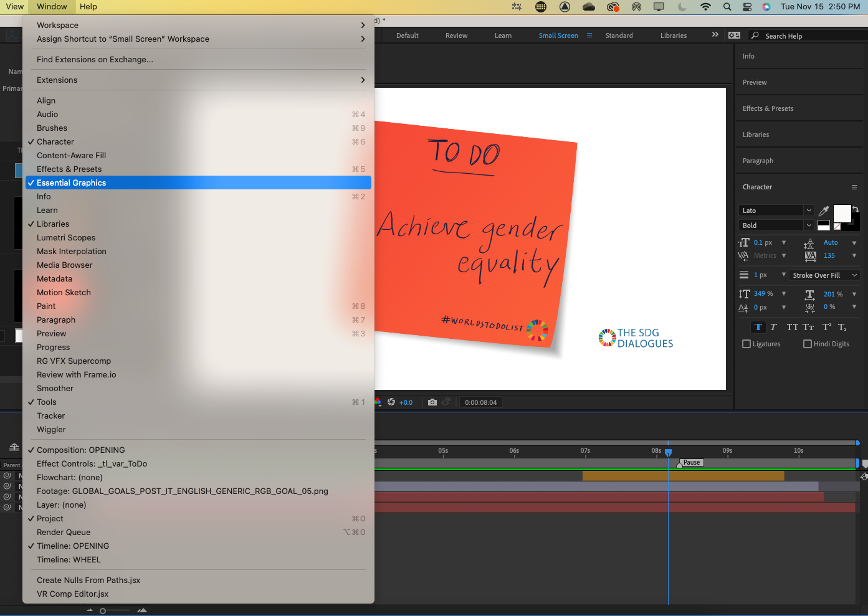The width and height of the screenshot is (868, 616).
Task: Take a snapshot with the camera icon
Action: coord(432,402)
